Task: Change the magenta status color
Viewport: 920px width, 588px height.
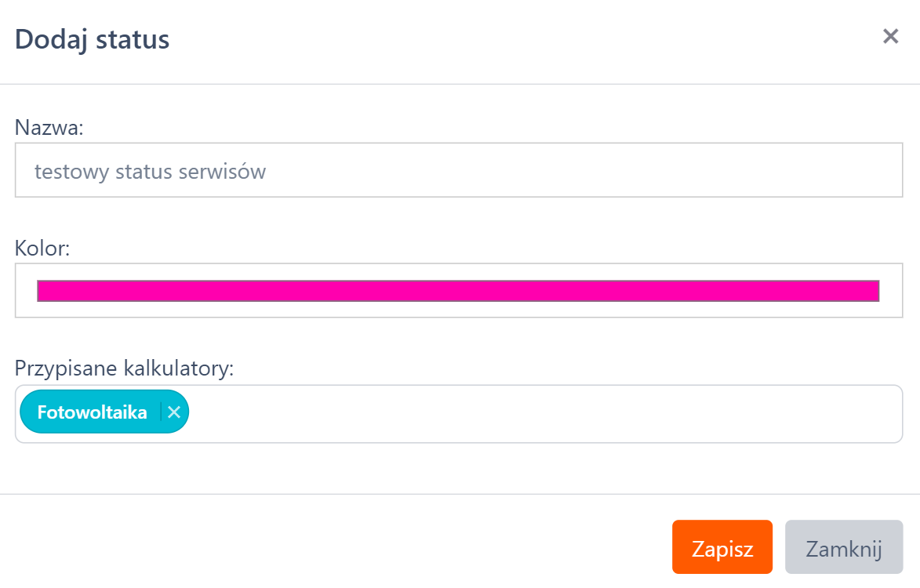Action: point(459,291)
